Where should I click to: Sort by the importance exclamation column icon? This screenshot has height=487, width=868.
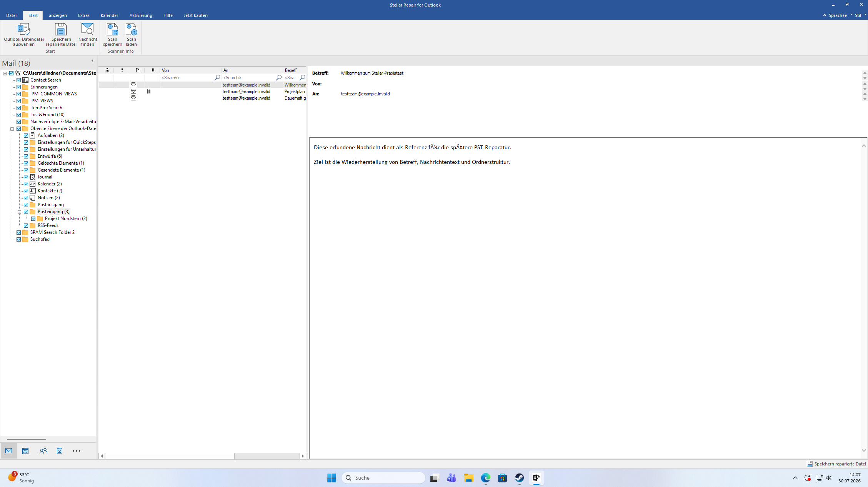click(122, 70)
